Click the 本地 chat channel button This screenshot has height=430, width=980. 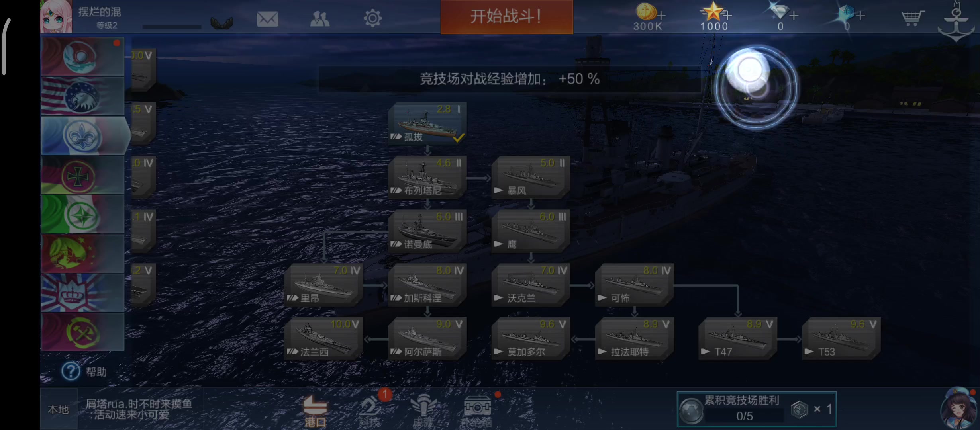(58, 409)
